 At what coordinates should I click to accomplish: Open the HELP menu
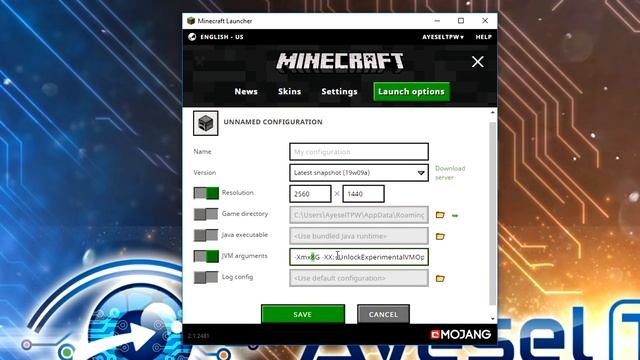coord(483,37)
